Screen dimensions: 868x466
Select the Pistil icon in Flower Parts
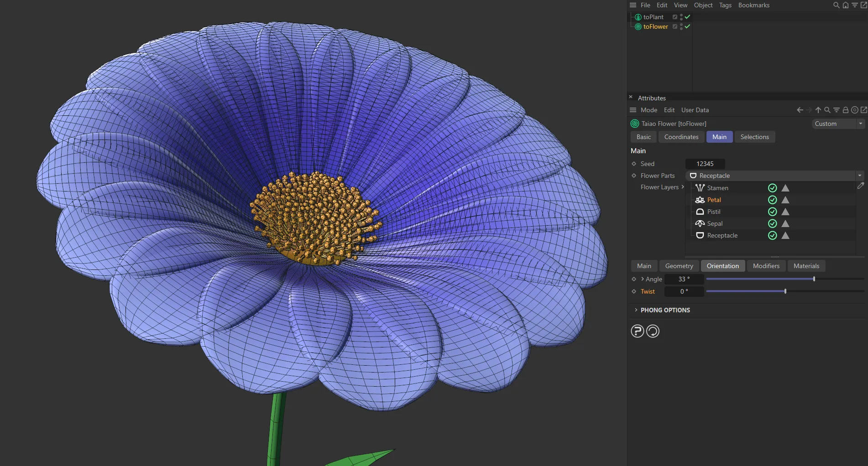tap(700, 212)
